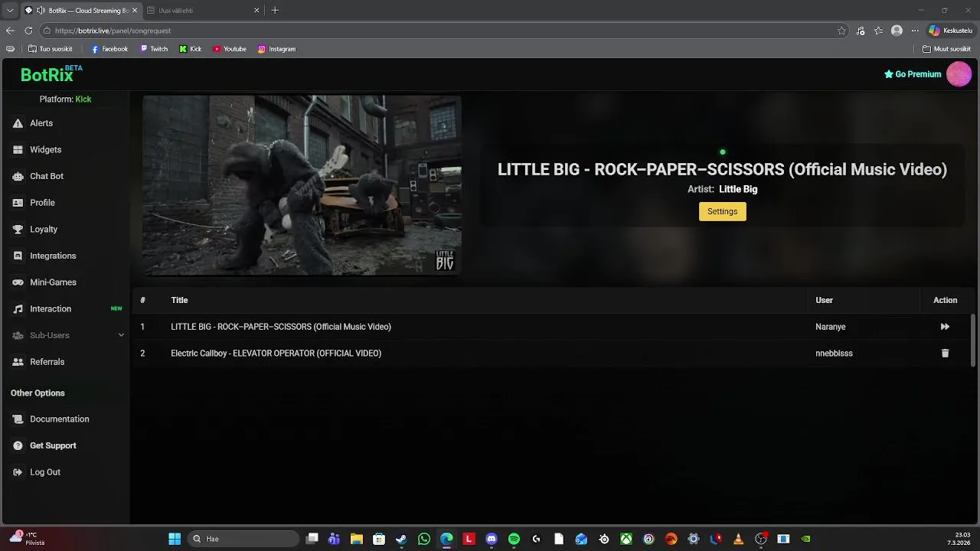Click the username nnebblsss
This screenshot has width=980, height=551.
pos(834,354)
